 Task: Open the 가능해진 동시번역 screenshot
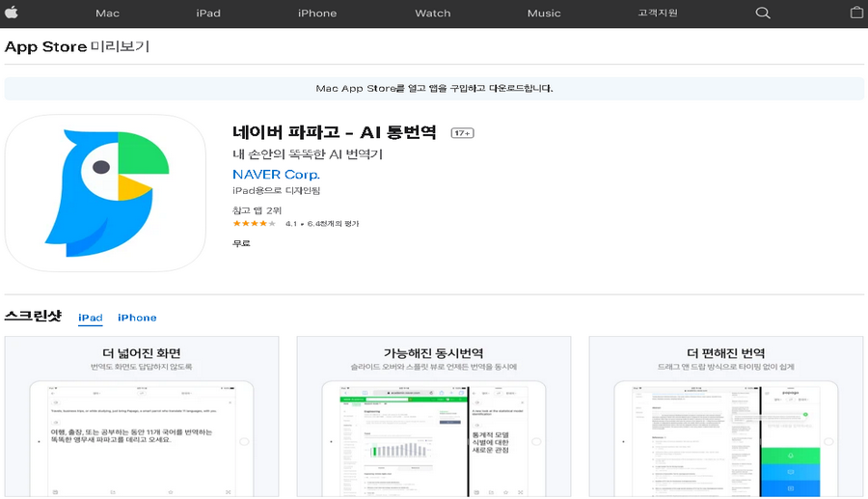[x=434, y=417]
